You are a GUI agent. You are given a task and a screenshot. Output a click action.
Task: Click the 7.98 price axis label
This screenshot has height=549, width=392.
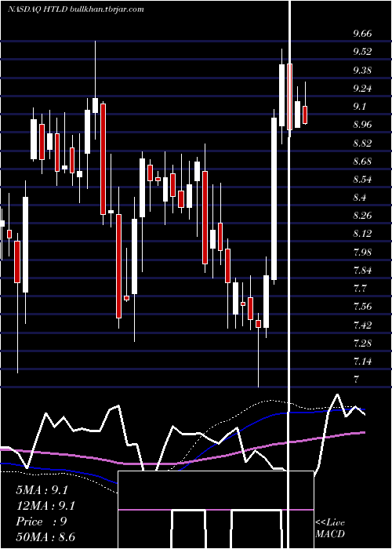coord(362,253)
